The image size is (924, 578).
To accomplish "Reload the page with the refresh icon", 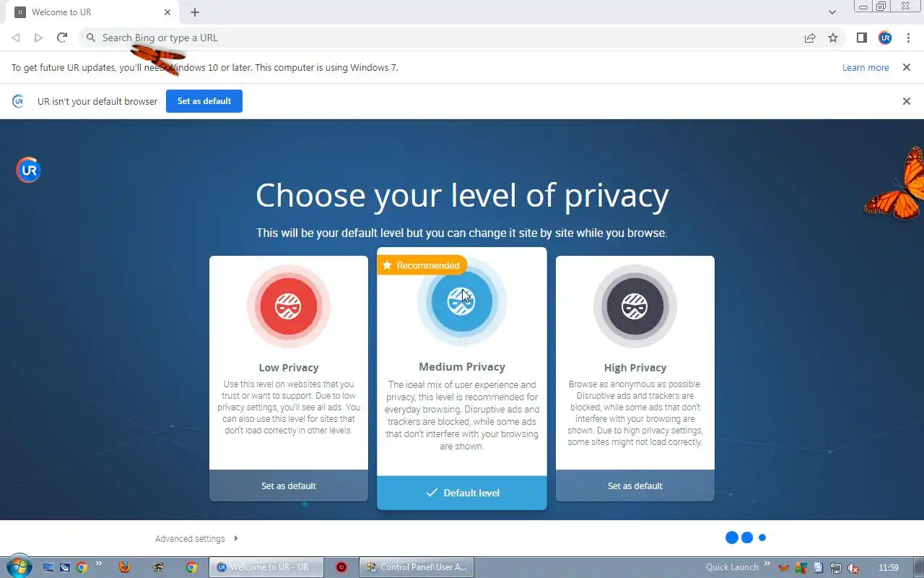I will (62, 38).
